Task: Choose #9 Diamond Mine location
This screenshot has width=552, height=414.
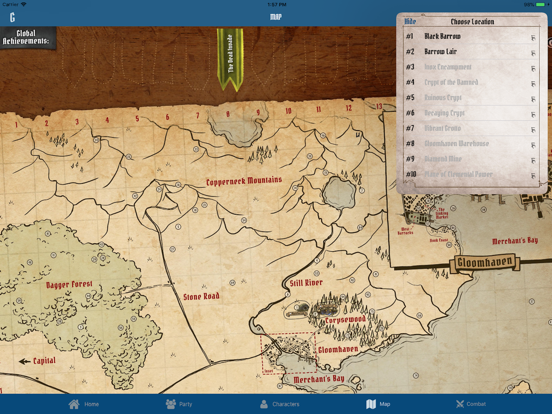Action: 471,159
